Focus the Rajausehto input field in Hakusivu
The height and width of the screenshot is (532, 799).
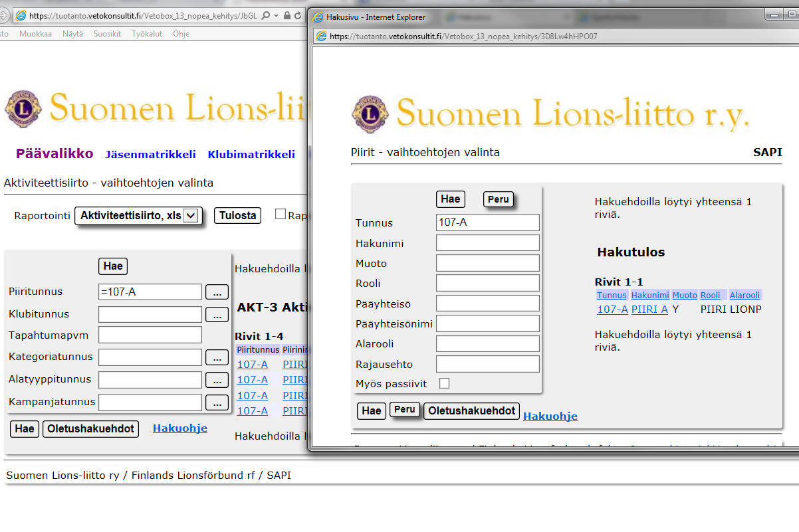coord(488,364)
